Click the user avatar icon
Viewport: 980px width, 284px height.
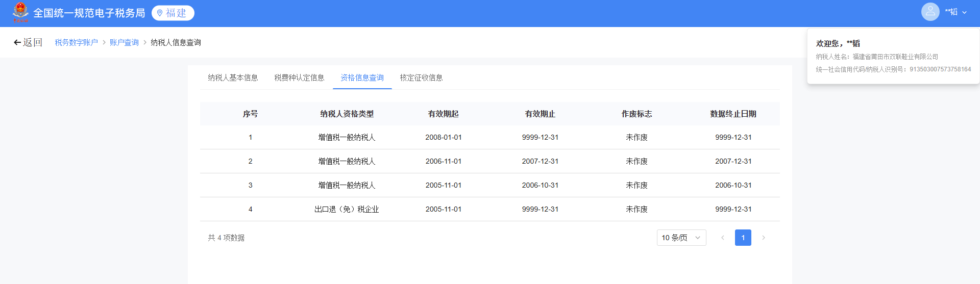930,12
